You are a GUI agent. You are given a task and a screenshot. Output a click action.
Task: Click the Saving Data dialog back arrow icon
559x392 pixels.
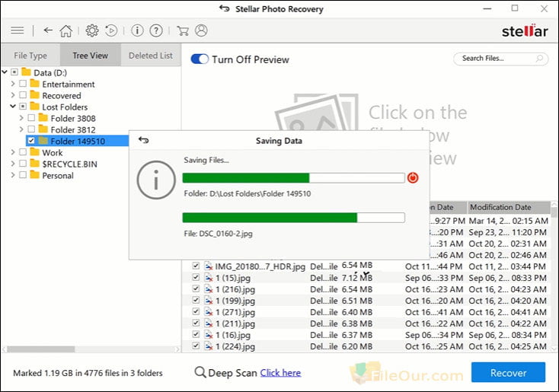coord(143,140)
